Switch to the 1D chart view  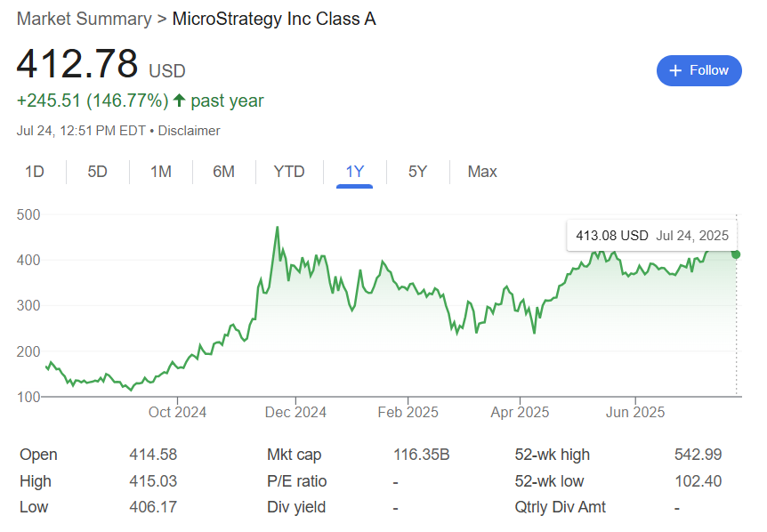(x=36, y=172)
